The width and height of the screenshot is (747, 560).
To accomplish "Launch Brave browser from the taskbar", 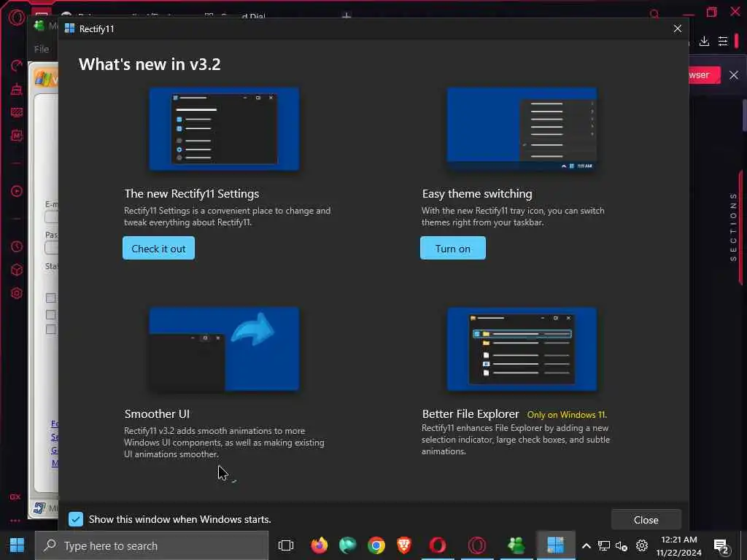I will click(404, 545).
